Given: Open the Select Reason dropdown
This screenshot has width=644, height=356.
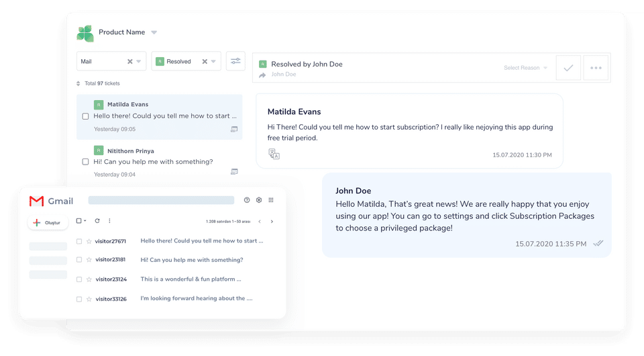Looking at the screenshot, I should pos(526,68).
